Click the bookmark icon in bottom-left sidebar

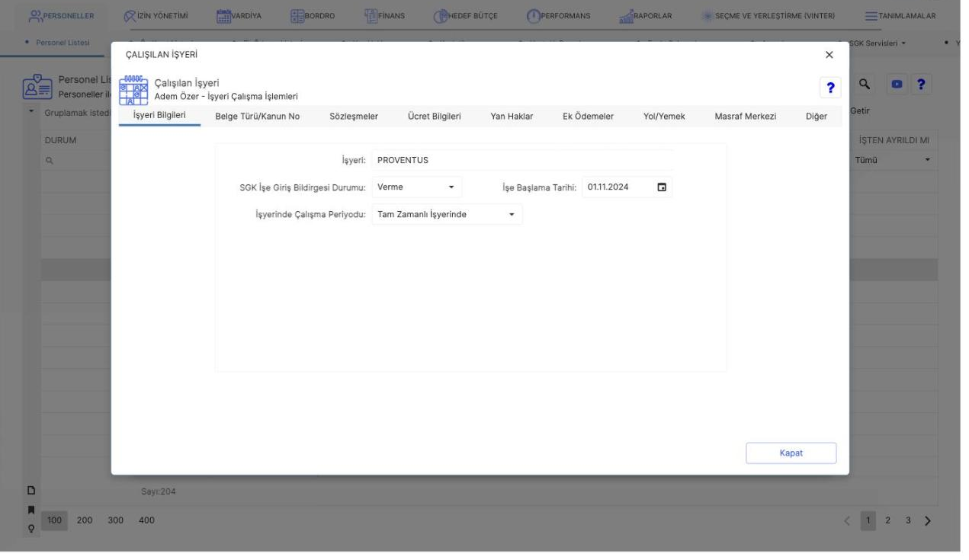tap(32, 508)
